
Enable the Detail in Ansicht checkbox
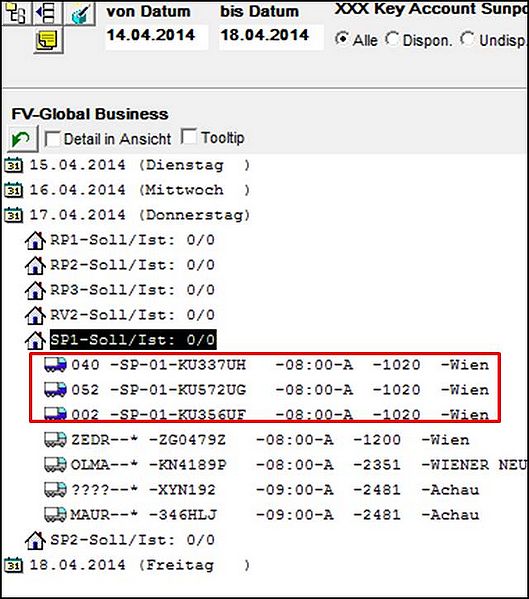(52, 139)
